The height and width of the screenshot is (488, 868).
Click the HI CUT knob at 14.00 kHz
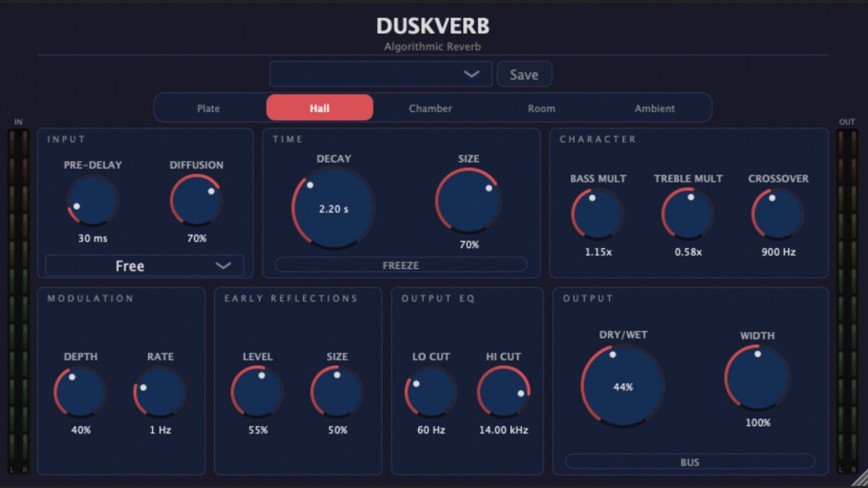tap(503, 392)
